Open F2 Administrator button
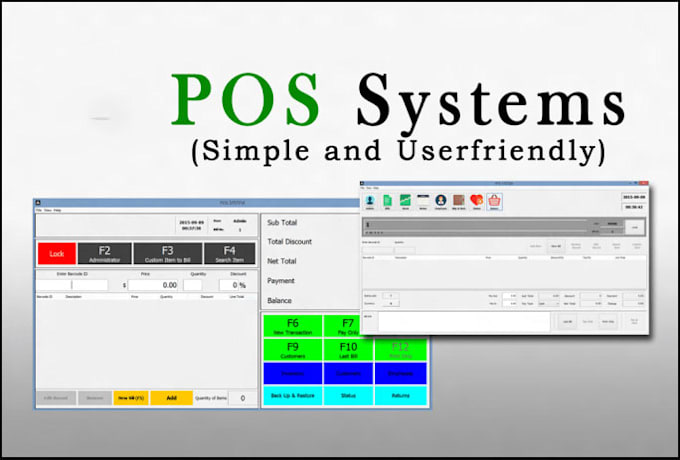 coord(105,254)
